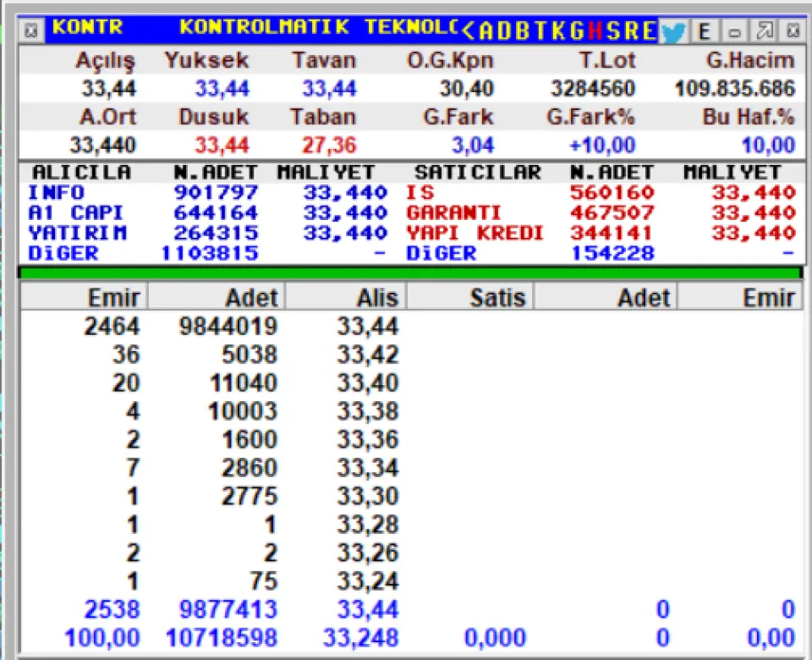The height and width of the screenshot is (660, 812).
Task: Click the green buy/sell ratio bar
Action: click(409, 273)
